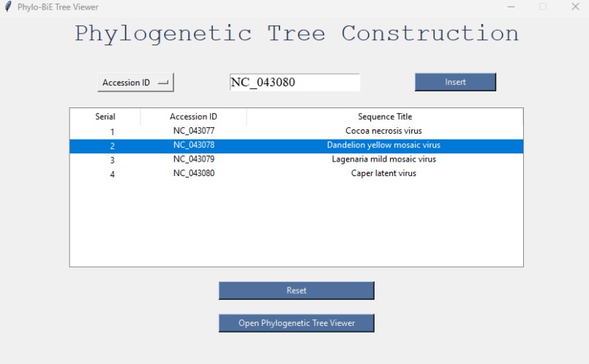Click the dropdown indicator beside Accession ID
The width and height of the screenshot is (589, 364).
click(163, 83)
